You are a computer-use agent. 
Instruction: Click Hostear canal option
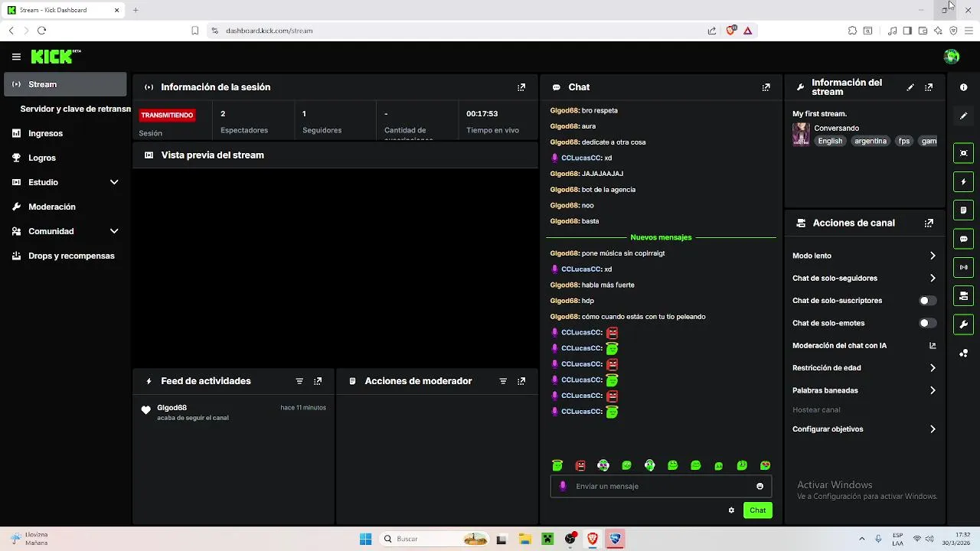(x=816, y=410)
